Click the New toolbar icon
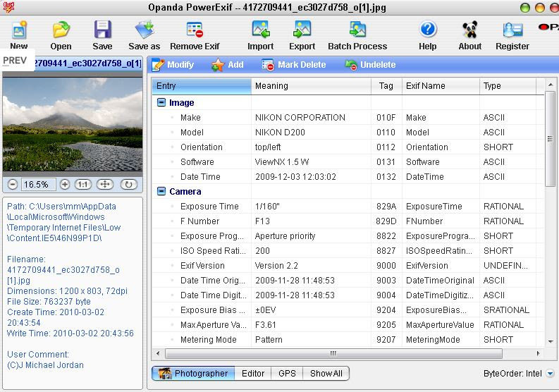The image size is (559, 392). (19, 30)
